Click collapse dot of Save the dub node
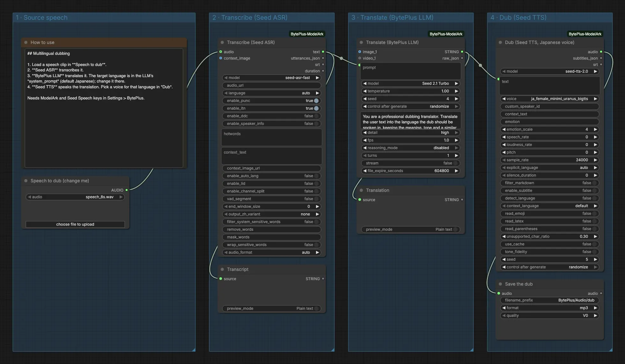This screenshot has height=364, width=625. pos(500,284)
